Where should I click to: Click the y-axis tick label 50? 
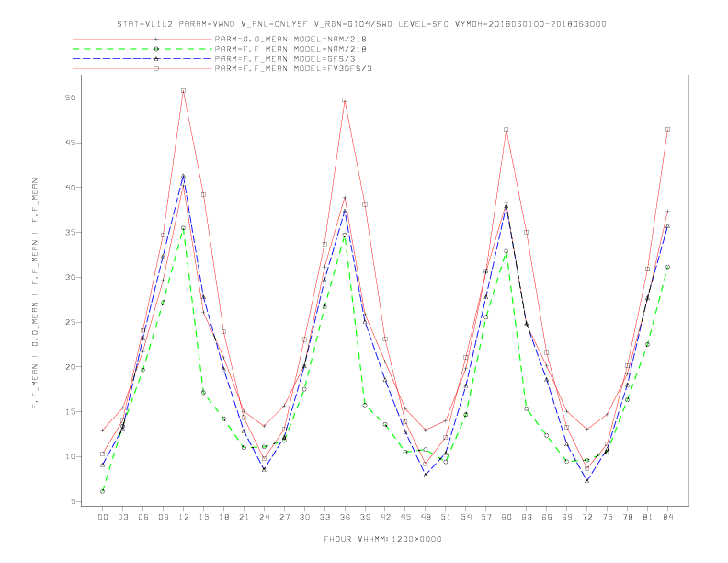tap(71, 98)
